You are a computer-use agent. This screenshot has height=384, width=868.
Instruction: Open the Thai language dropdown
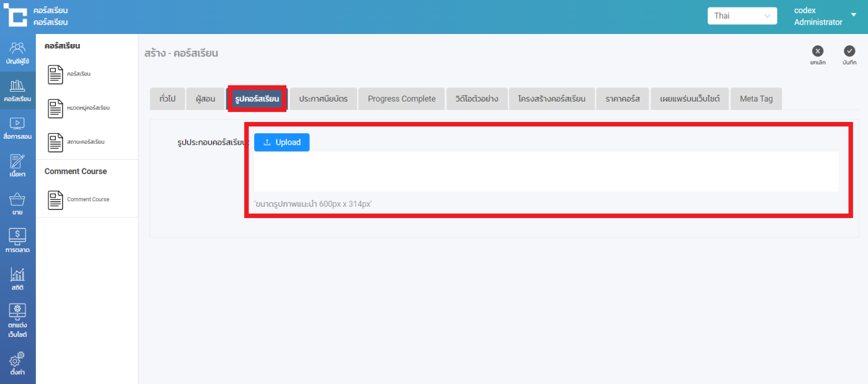tap(742, 16)
